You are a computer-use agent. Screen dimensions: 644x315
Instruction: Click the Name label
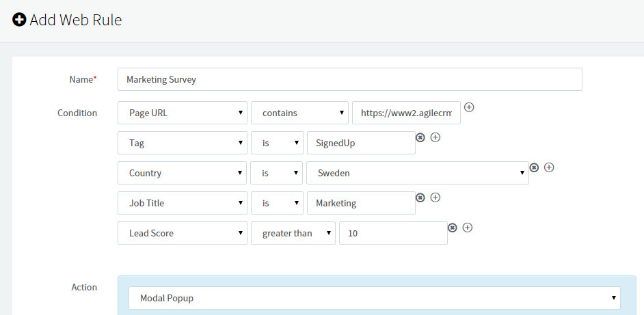83,79
